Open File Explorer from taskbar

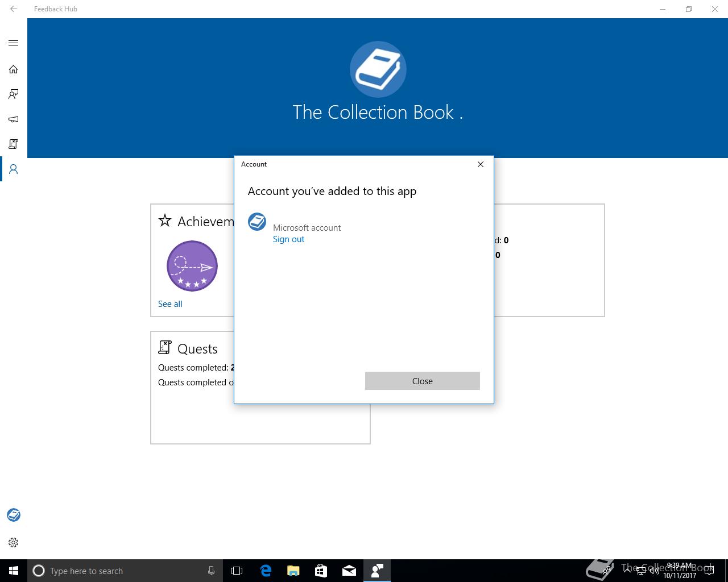tap(293, 571)
